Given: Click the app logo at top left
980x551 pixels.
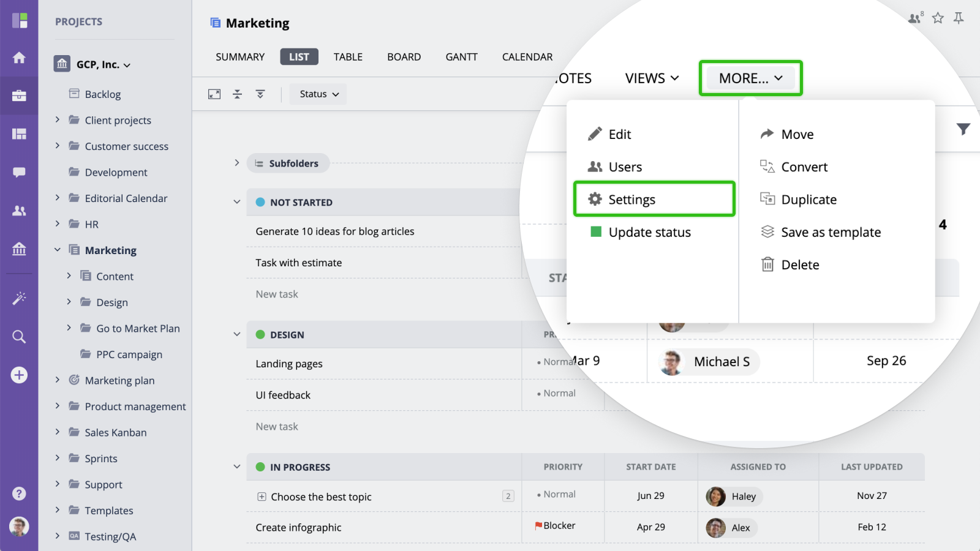Looking at the screenshot, I should pyautogui.click(x=20, y=20).
